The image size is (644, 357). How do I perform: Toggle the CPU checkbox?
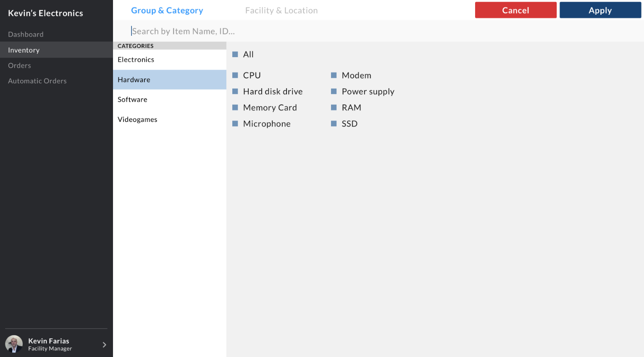coord(235,75)
